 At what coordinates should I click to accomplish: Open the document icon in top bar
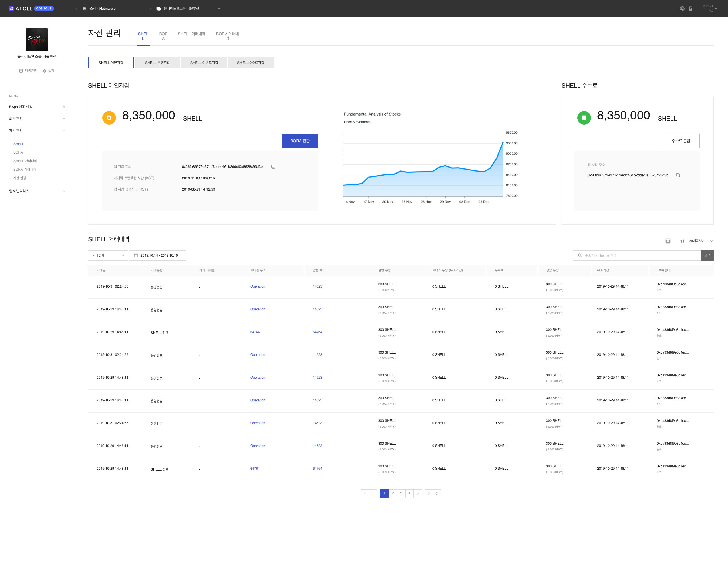(x=691, y=9)
